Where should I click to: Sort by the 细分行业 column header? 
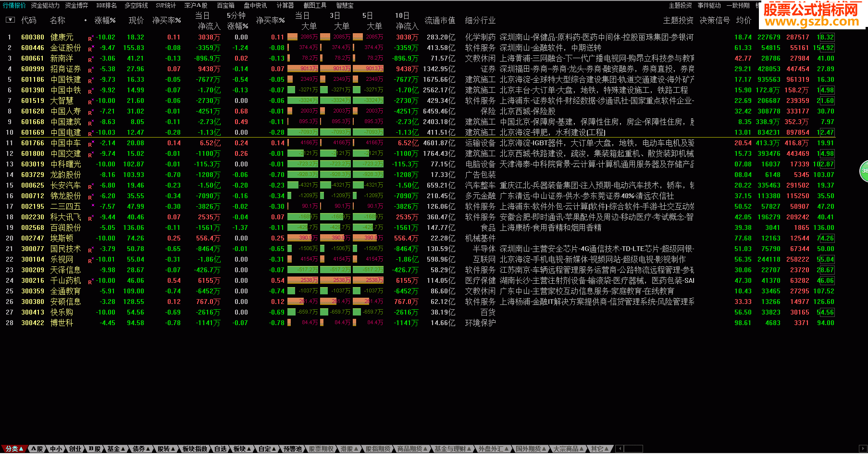coord(480,20)
